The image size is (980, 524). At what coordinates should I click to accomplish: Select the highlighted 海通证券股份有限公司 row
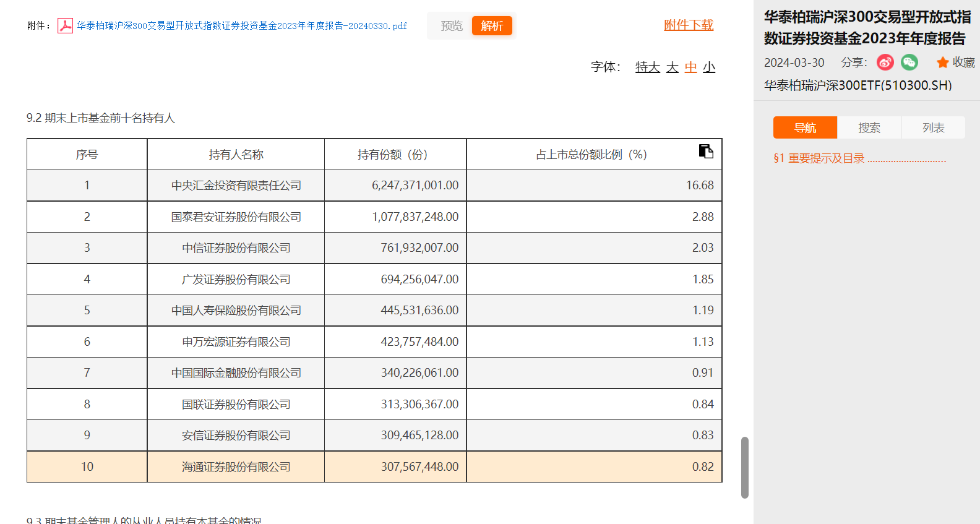(236, 467)
